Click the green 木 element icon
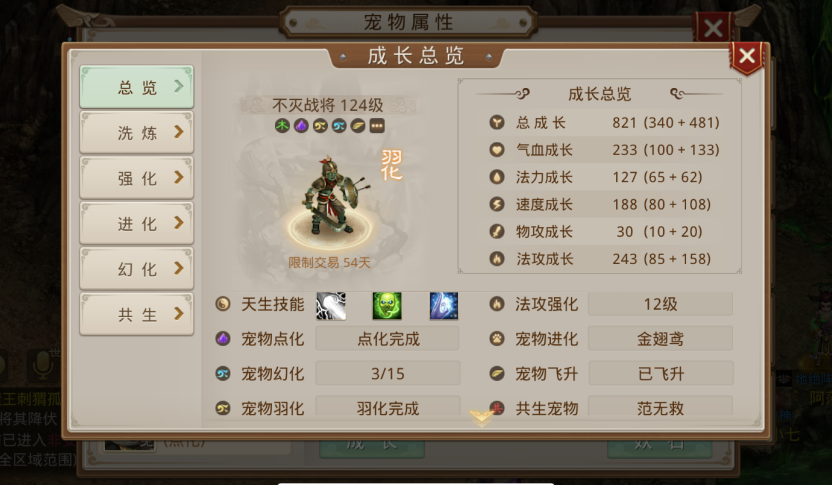This screenshot has height=485, width=832. pyautogui.click(x=282, y=126)
